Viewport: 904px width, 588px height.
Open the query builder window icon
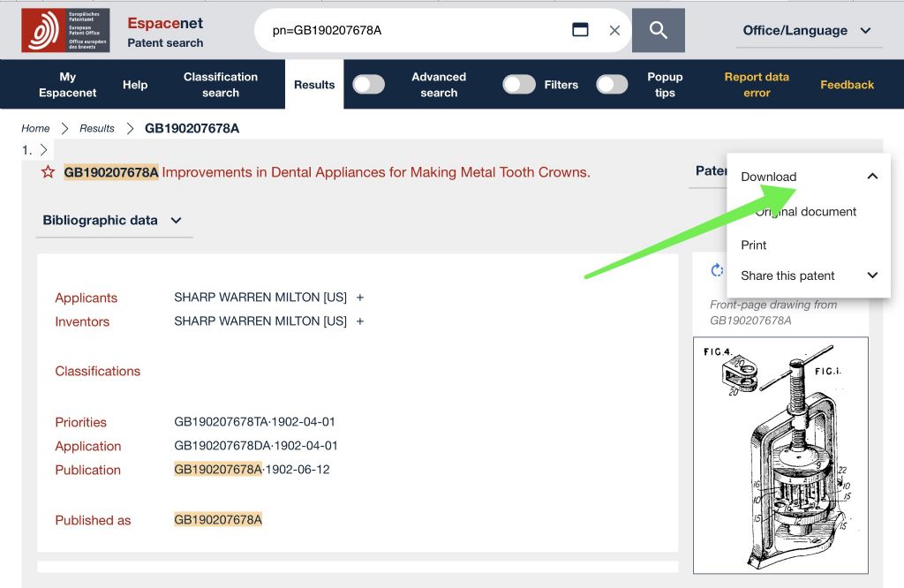(580, 30)
